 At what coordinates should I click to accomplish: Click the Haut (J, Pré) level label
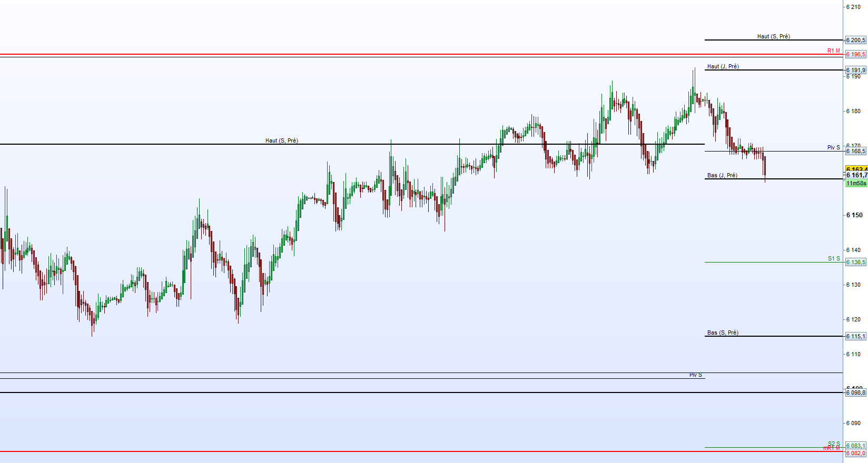tap(723, 66)
